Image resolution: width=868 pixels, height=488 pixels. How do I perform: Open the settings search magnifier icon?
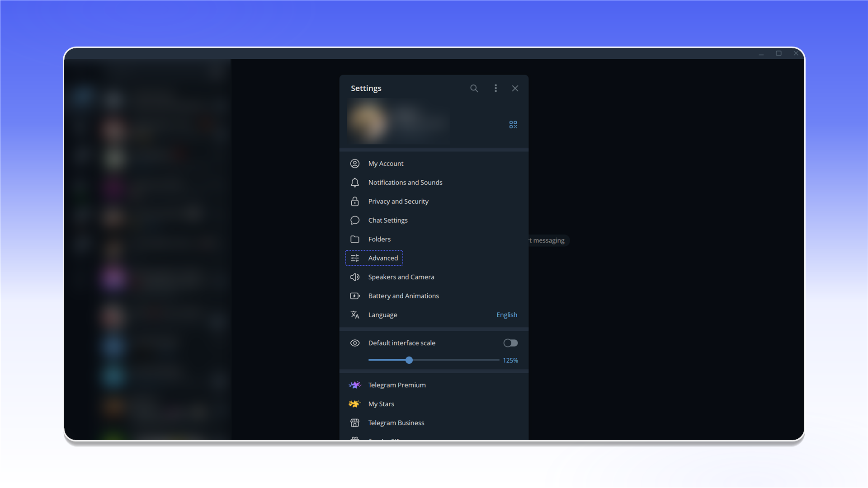tap(474, 89)
